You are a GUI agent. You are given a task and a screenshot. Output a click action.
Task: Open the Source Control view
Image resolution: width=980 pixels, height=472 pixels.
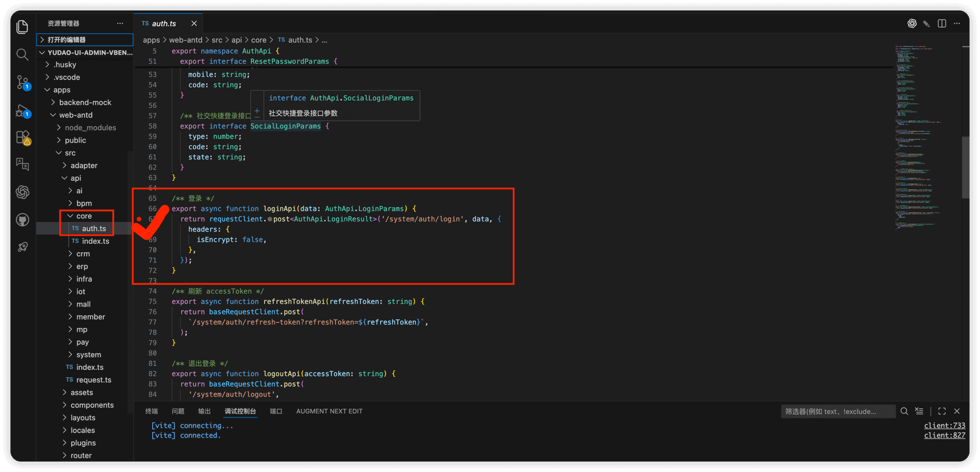pos(22,83)
